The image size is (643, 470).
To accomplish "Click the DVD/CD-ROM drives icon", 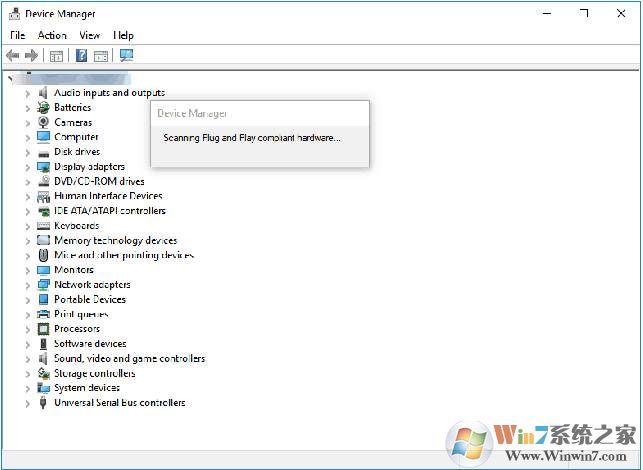I will [x=43, y=181].
